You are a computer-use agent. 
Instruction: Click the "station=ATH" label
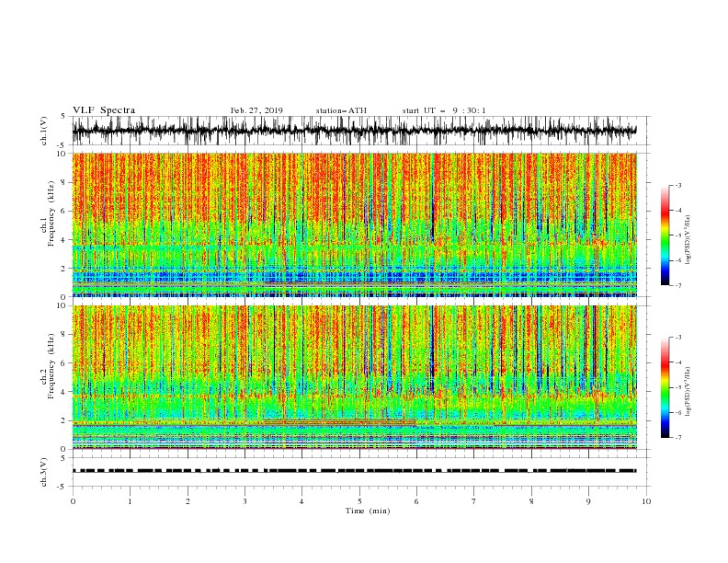click(x=341, y=110)
